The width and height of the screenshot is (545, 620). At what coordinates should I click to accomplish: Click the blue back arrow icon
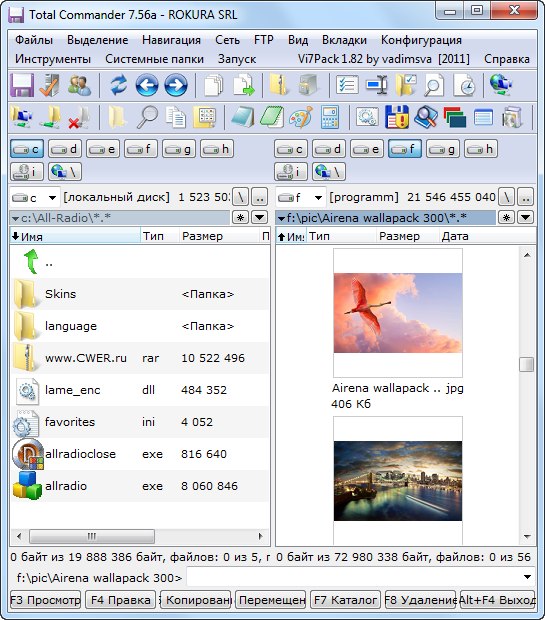coord(147,85)
